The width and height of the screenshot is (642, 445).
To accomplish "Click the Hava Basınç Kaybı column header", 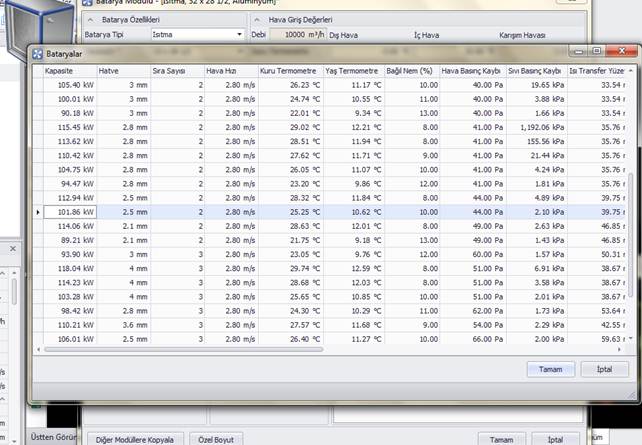I will click(472, 71).
